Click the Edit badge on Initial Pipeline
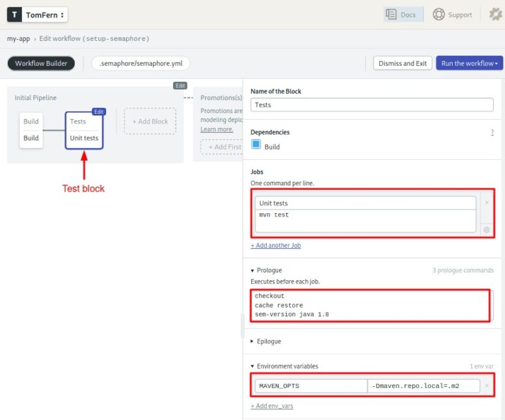This screenshot has width=505, height=420. click(180, 86)
